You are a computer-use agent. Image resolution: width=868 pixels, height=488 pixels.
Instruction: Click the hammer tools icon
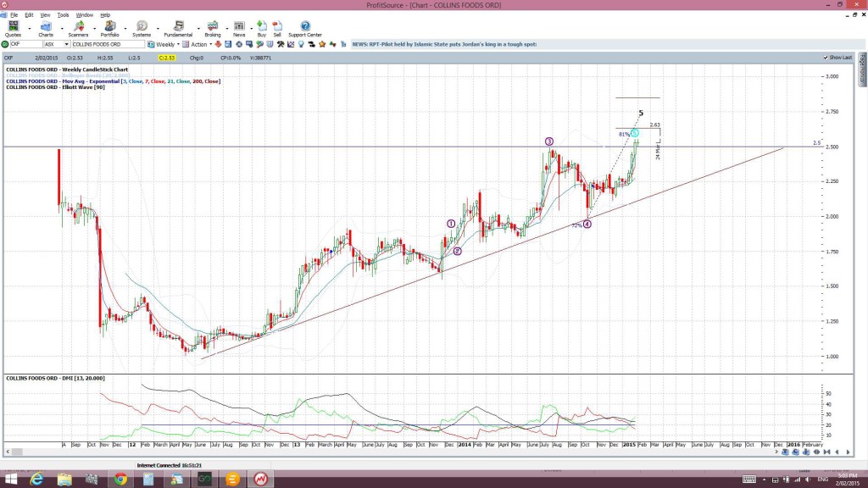(281, 44)
